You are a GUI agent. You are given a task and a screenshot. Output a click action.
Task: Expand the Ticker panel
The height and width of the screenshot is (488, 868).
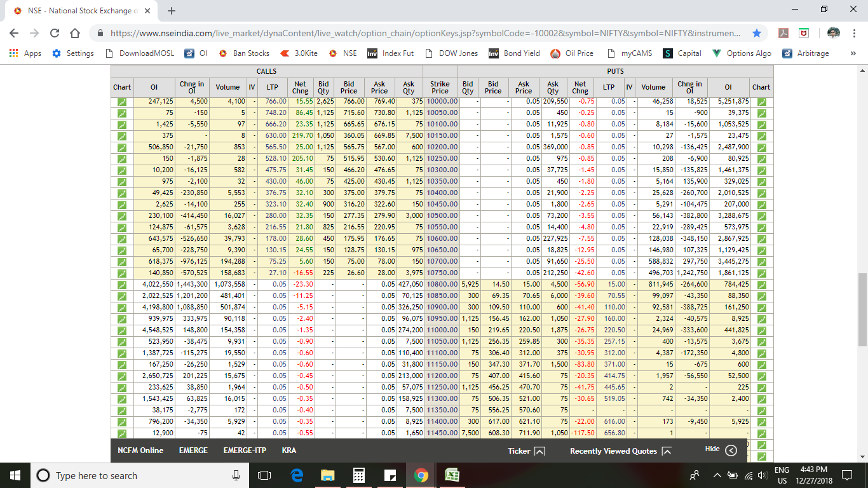click(x=527, y=451)
